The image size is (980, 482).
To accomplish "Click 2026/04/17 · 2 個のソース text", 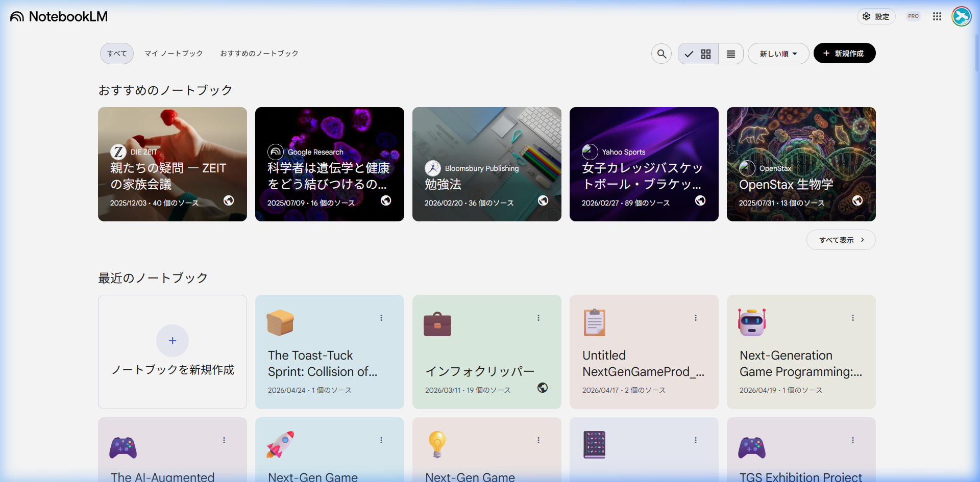I will click(624, 390).
